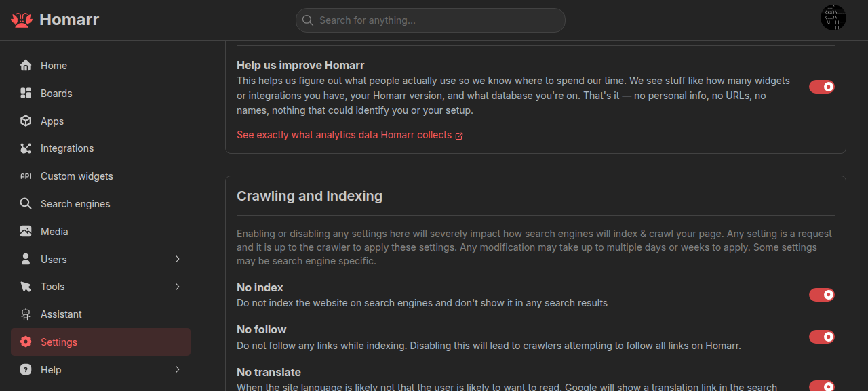Click the Boards grid icon
Image resolution: width=868 pixels, height=391 pixels.
coord(26,94)
